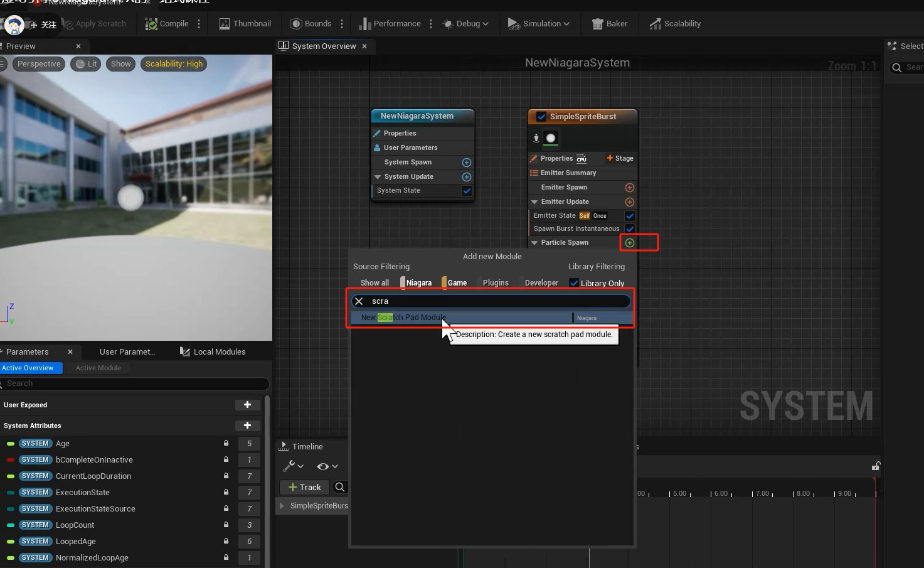
Task: Toggle Library Only checkbox
Action: (x=574, y=283)
